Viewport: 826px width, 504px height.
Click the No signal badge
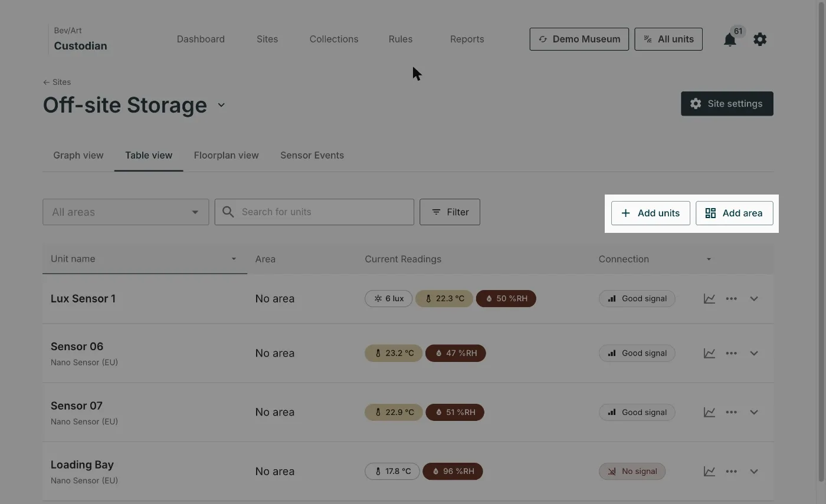[632, 472]
